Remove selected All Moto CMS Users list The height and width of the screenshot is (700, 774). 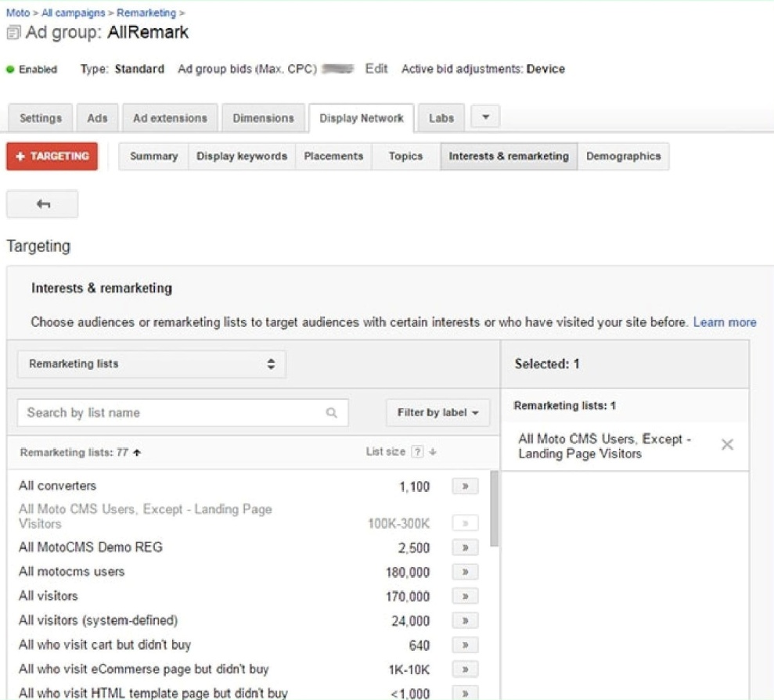coord(727,445)
